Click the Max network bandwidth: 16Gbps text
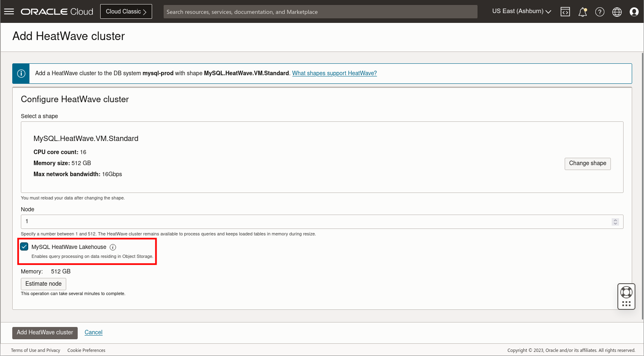 click(x=78, y=174)
